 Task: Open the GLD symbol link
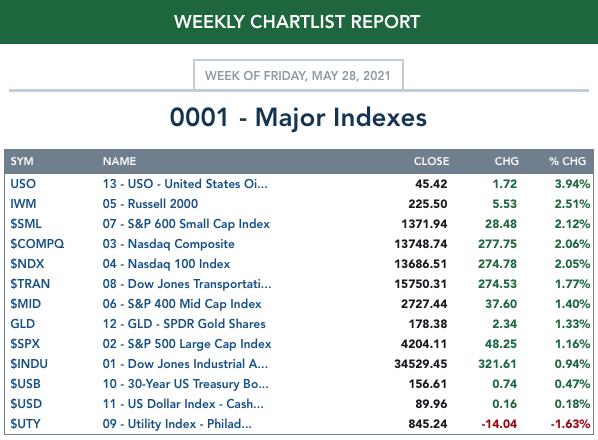[x=23, y=324]
